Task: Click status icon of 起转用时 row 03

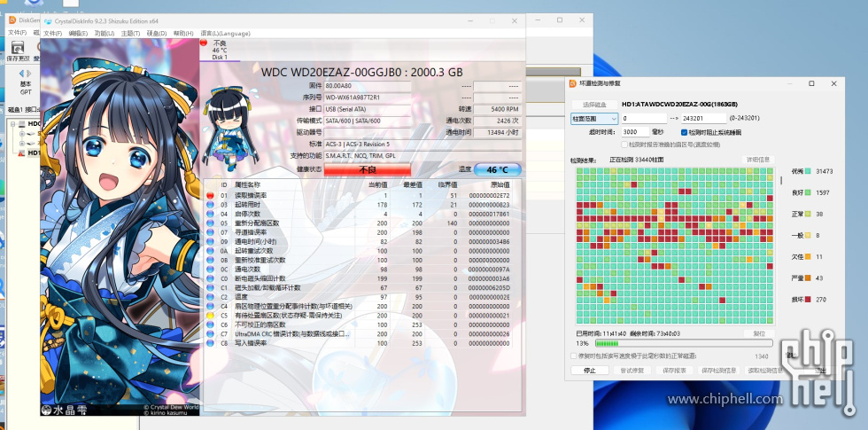Action: click(x=210, y=205)
